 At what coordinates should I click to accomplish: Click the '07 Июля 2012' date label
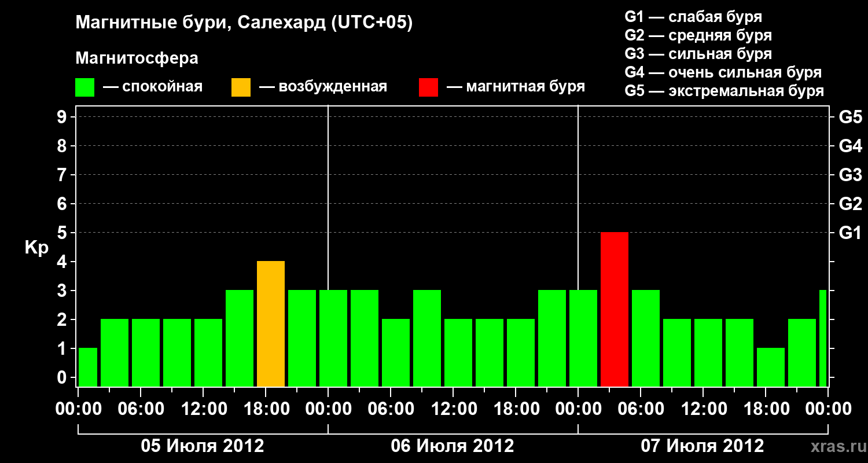click(703, 446)
